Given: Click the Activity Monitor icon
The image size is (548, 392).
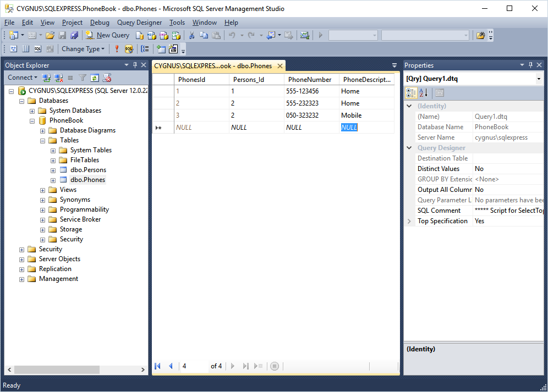Looking at the screenshot, I should (305, 35).
